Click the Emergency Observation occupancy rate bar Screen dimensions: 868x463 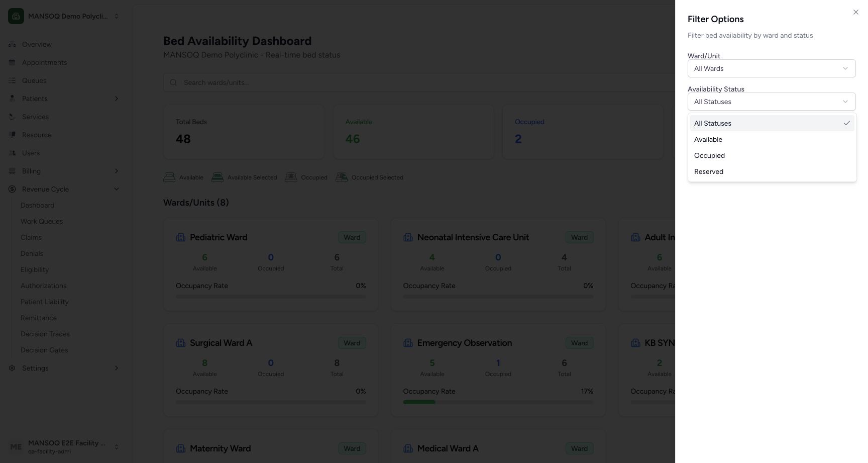pos(498,402)
